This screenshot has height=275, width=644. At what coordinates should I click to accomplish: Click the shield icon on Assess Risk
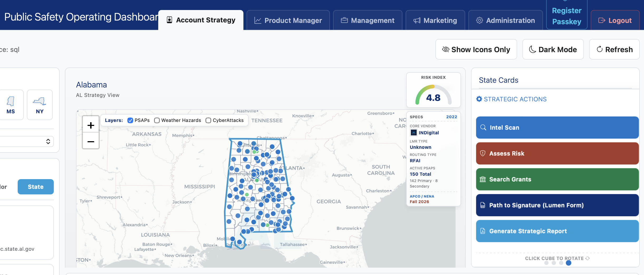coord(483,153)
